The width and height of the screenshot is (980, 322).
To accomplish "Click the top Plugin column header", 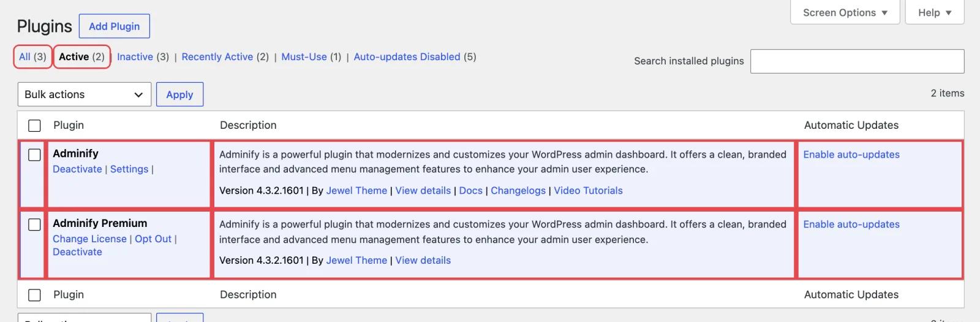I will click(x=69, y=125).
